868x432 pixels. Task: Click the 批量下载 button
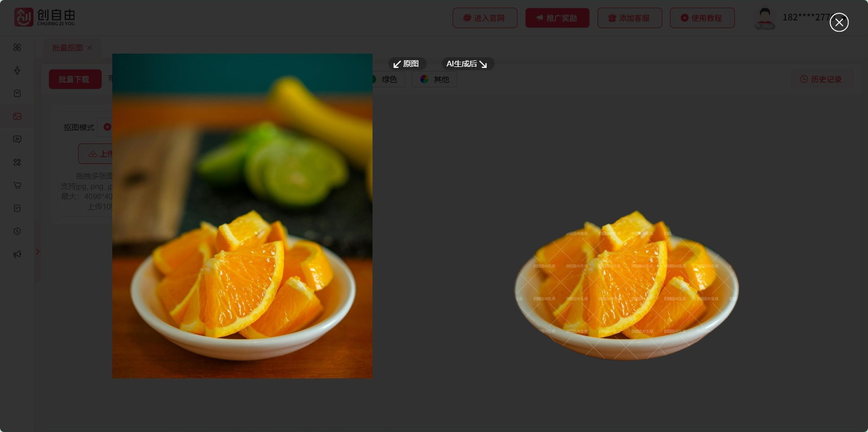[x=75, y=80]
